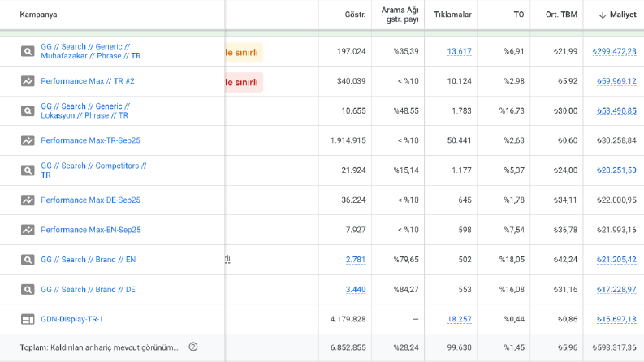The image size is (644, 362).
Task: Select CTR cell %16,73
Action: pyautogui.click(x=512, y=111)
